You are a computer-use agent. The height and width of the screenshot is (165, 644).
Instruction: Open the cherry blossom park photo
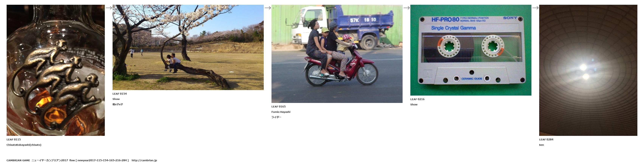point(188,47)
